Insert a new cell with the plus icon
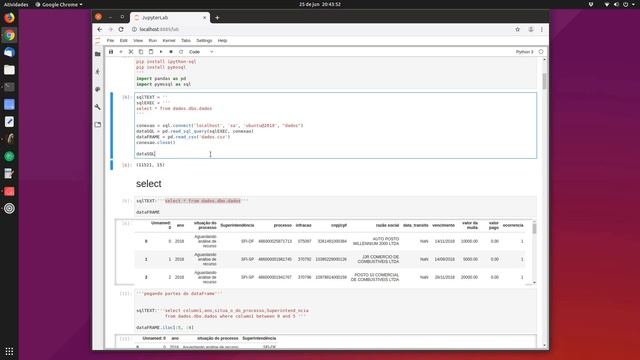Image resolution: width=640 pixels, height=360 pixels. click(121, 52)
